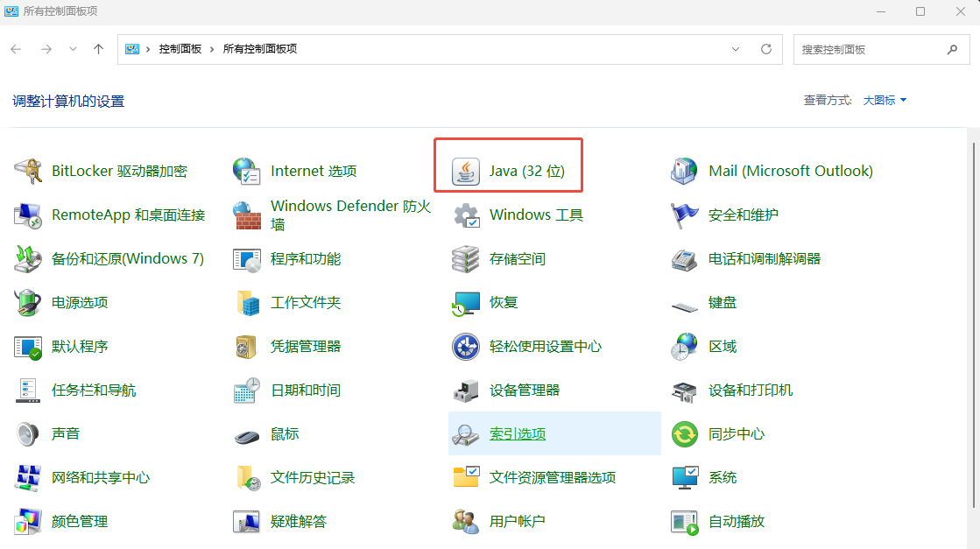Expand the address bar history dropdown
Screen dimensions: 980x549
(736, 49)
